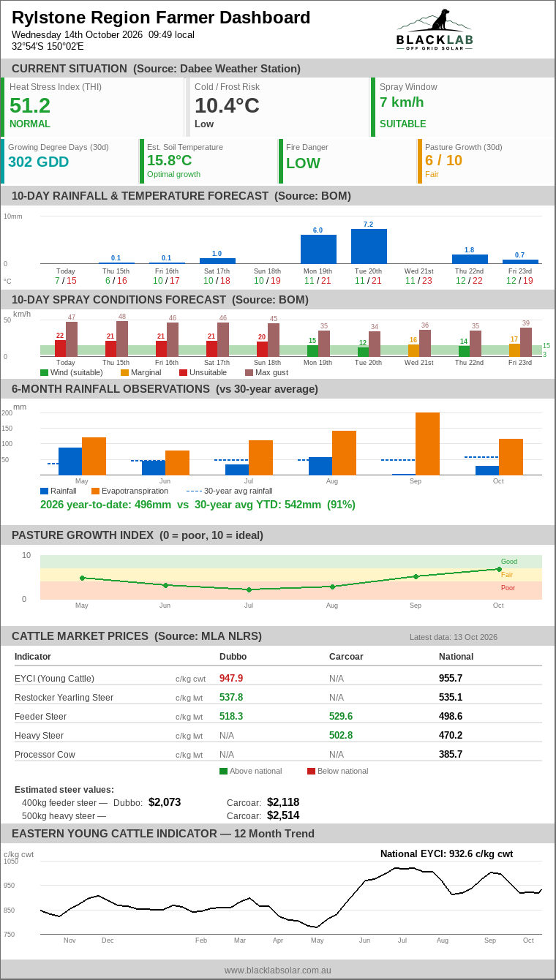Click the September evapotranspiration bar

click(x=427, y=444)
